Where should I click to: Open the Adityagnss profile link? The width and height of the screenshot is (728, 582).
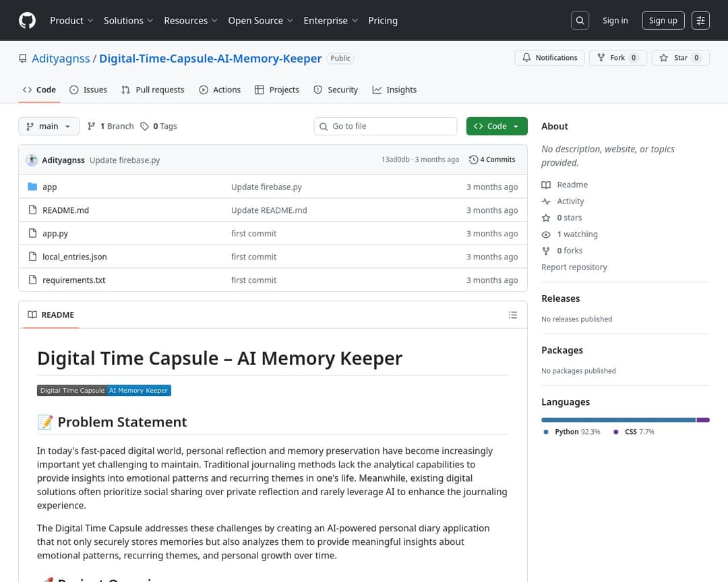click(61, 59)
